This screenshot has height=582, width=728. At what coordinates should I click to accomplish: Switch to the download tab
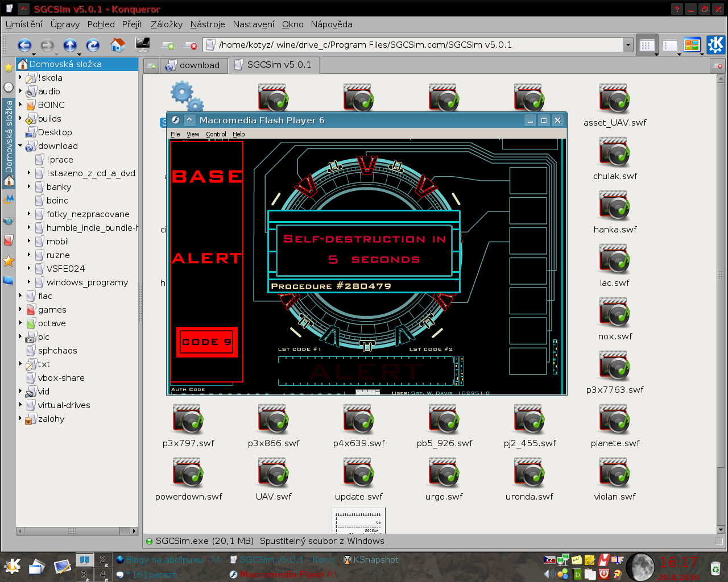point(193,65)
